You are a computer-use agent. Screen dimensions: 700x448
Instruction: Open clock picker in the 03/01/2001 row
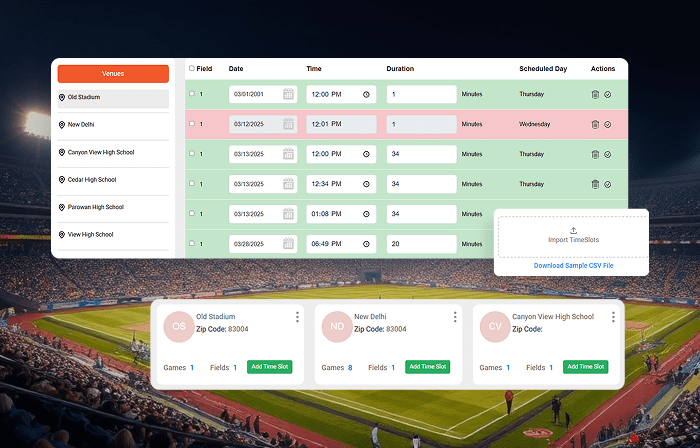366,95
